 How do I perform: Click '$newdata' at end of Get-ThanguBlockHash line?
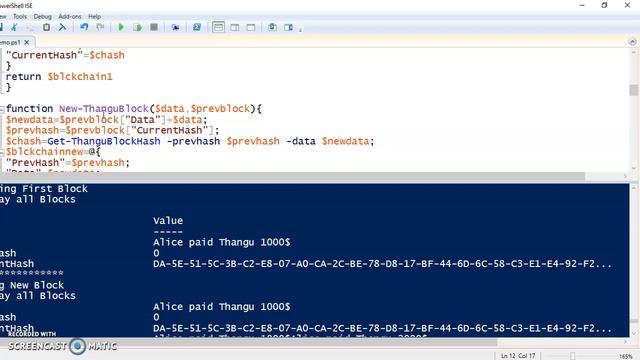[345, 141]
